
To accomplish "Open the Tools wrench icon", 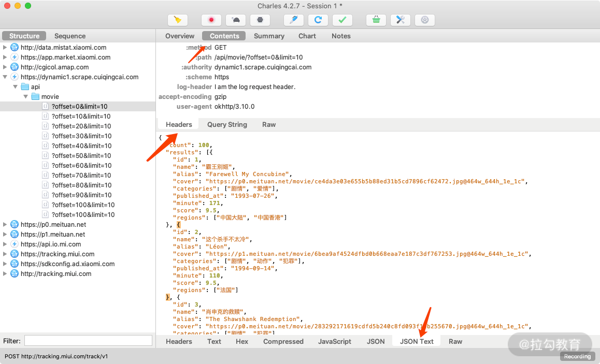I will (x=400, y=20).
